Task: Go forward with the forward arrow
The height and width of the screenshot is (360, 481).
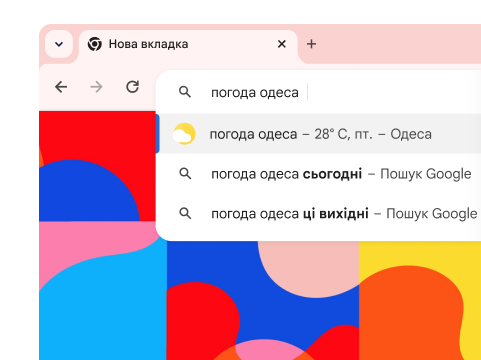Action: (x=97, y=87)
